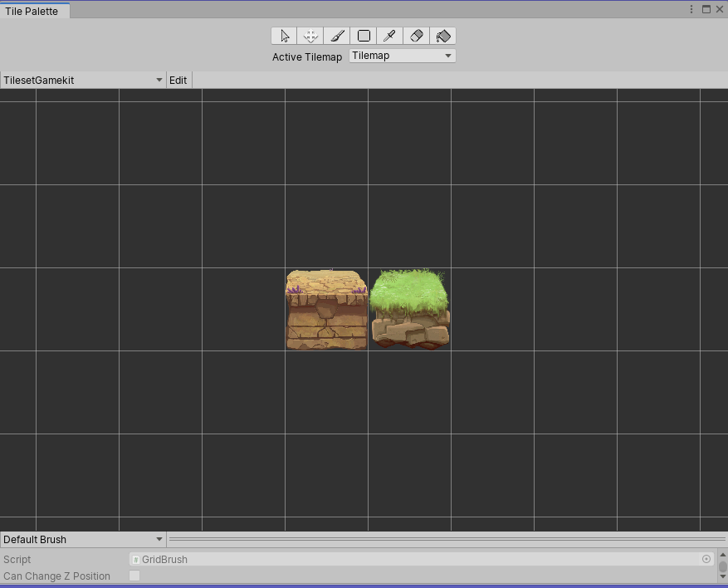Viewport: 728px width, 588px height.
Task: Pick a tile with the Eyedropper tool
Action: pyautogui.click(x=390, y=35)
